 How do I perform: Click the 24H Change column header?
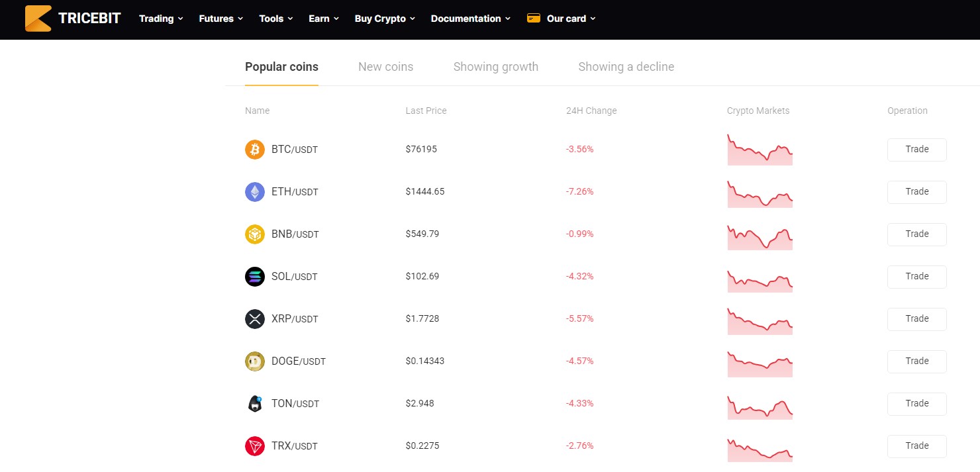coord(591,111)
